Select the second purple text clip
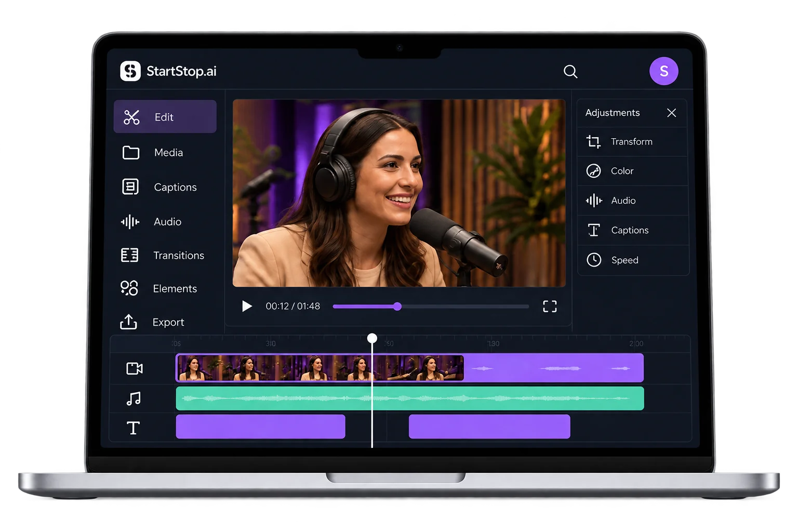Image resolution: width=798 pixels, height=532 pixels. [489, 427]
